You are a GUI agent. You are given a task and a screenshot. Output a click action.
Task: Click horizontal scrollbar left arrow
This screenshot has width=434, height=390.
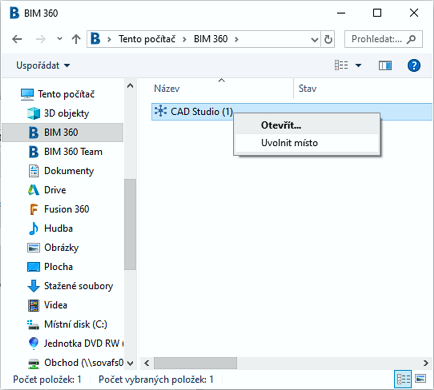click(x=147, y=363)
